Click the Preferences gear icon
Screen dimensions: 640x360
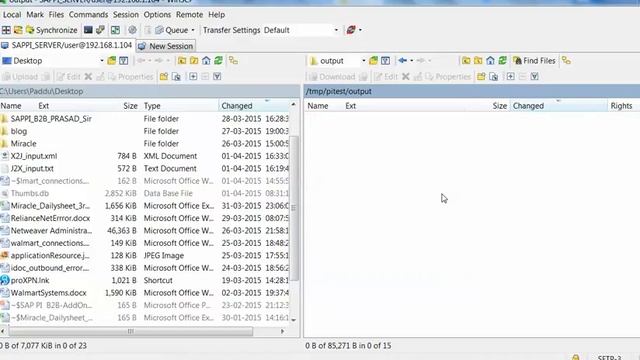coord(132,30)
